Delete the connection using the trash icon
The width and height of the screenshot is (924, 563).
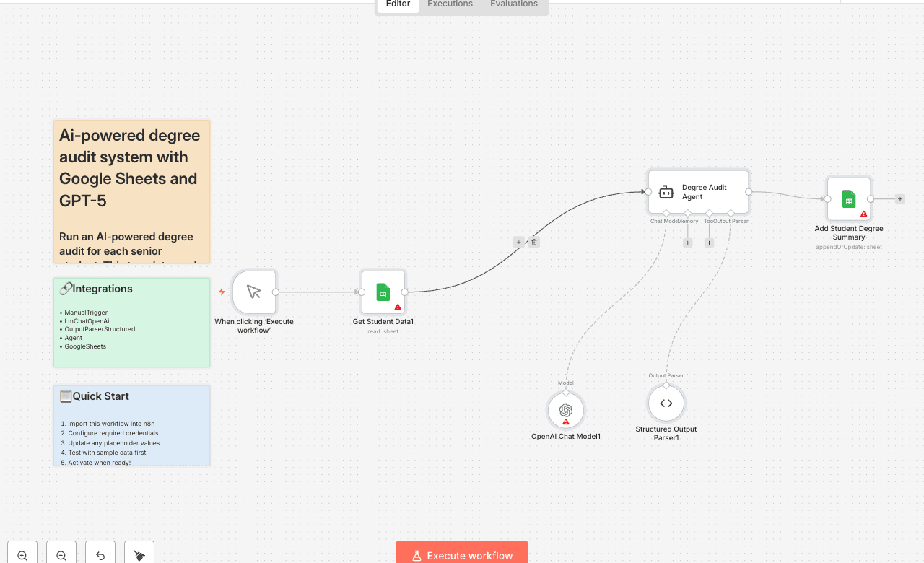[533, 241]
